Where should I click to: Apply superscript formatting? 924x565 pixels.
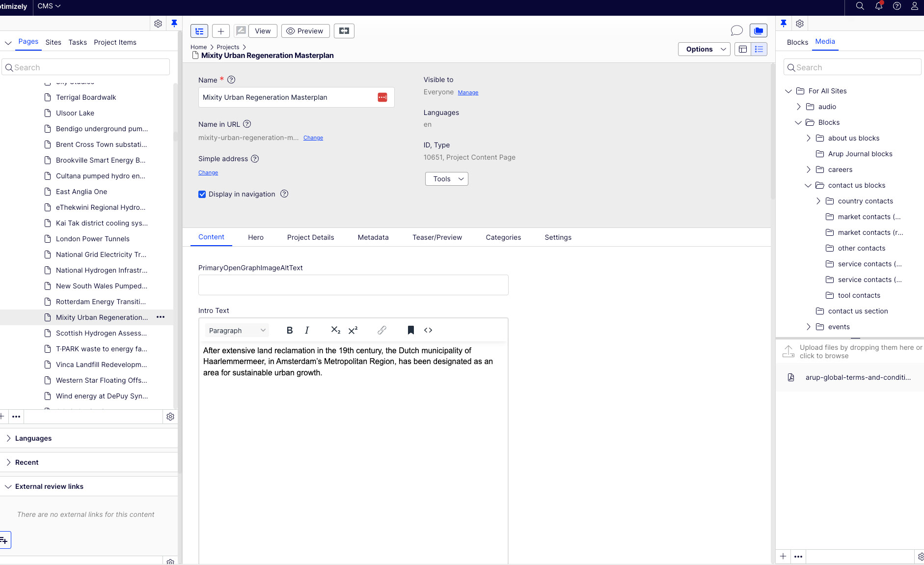[353, 330]
